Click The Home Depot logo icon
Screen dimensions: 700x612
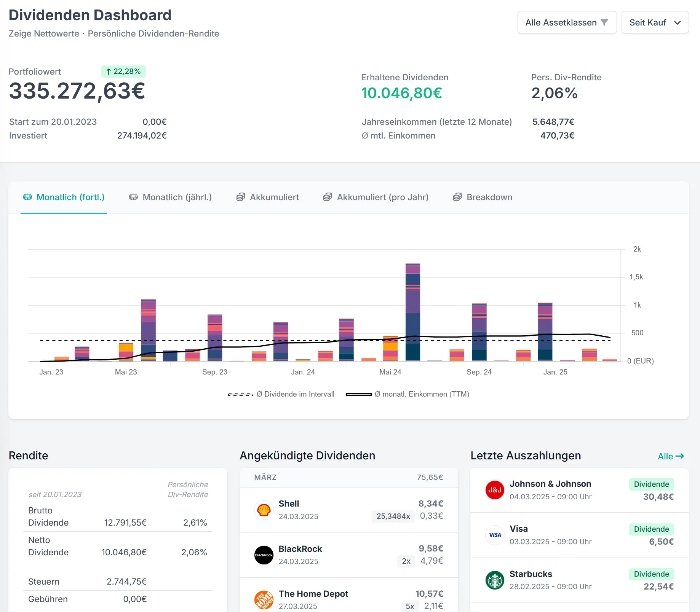click(264, 600)
